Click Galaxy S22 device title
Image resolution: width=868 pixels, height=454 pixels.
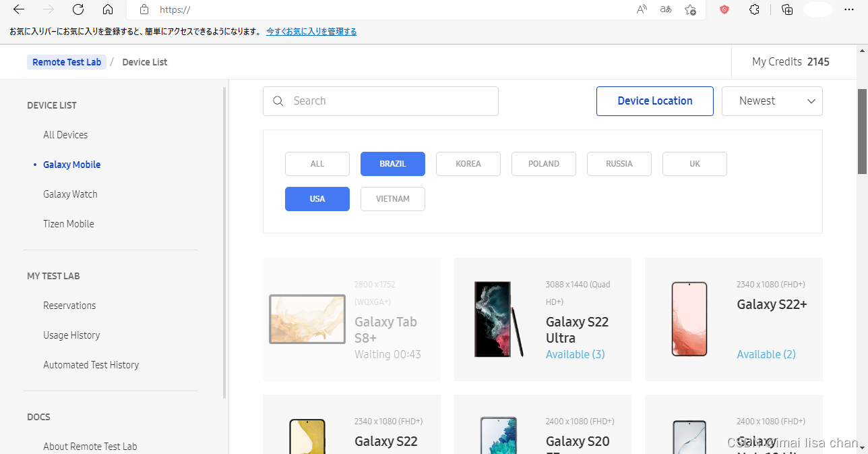(386, 441)
